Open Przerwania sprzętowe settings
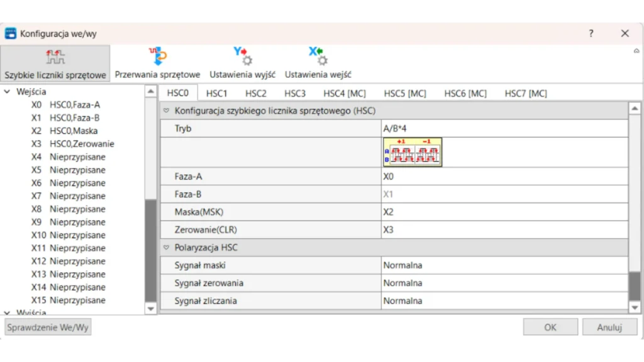The width and height of the screenshot is (644, 362). pos(157,63)
